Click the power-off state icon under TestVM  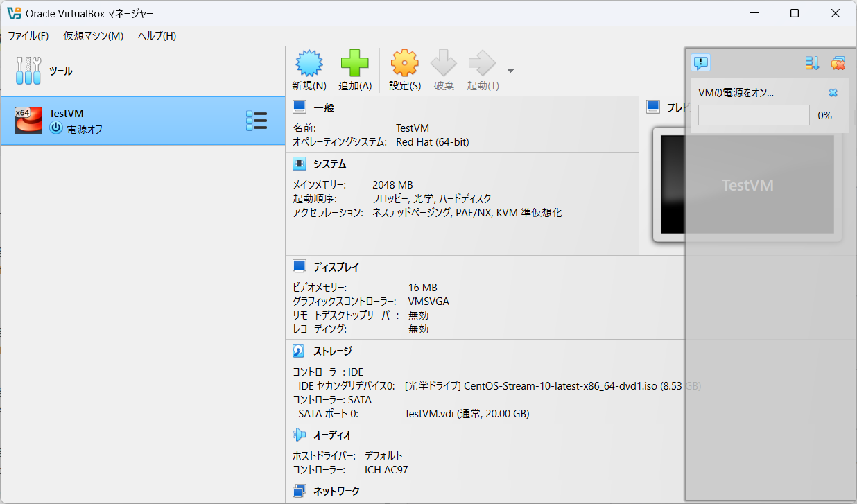[x=56, y=128]
